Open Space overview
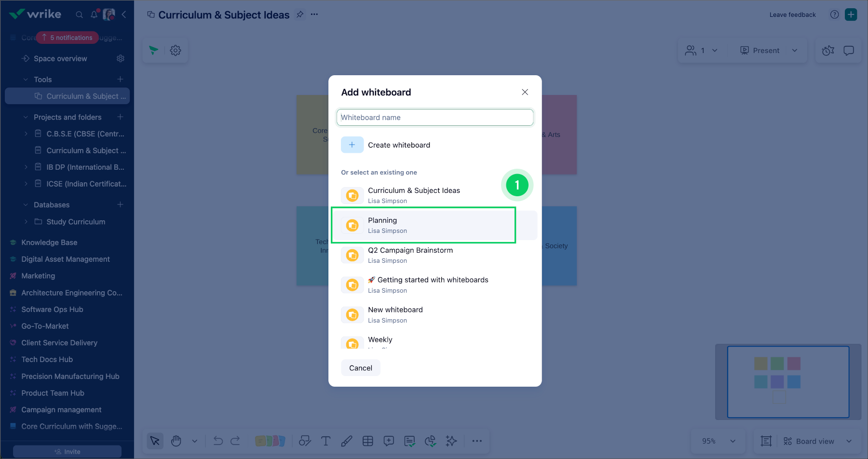 tap(60, 58)
